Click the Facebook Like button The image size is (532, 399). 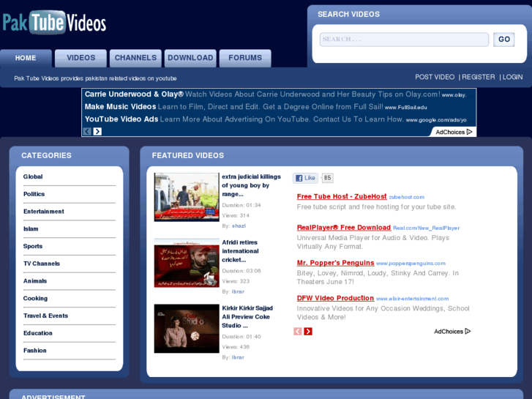pos(305,178)
